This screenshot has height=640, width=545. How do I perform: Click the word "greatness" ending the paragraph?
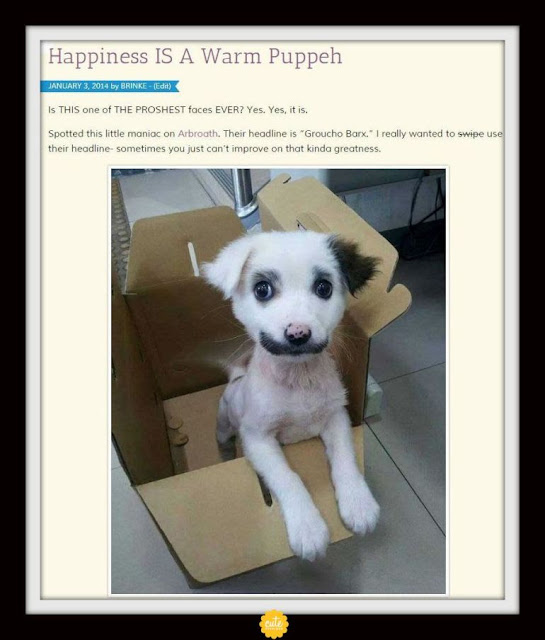(x=357, y=149)
